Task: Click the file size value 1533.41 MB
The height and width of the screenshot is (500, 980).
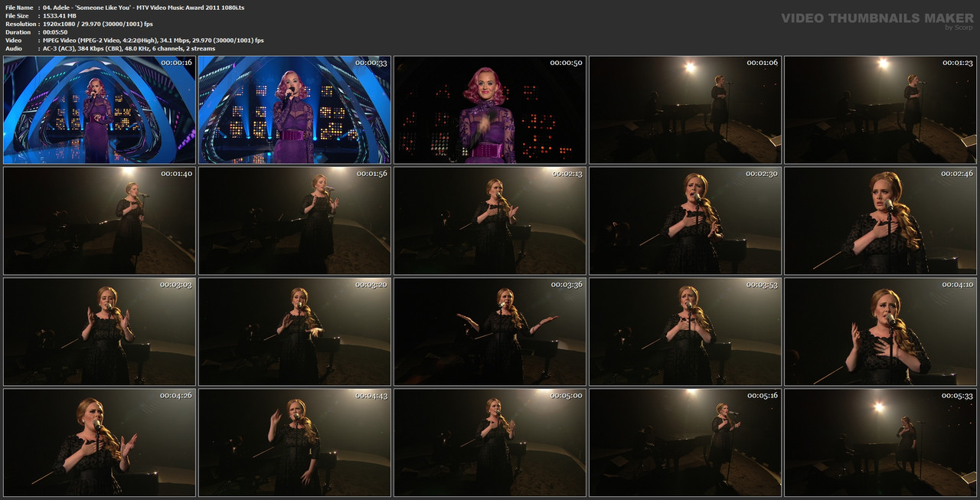Action: (60, 15)
